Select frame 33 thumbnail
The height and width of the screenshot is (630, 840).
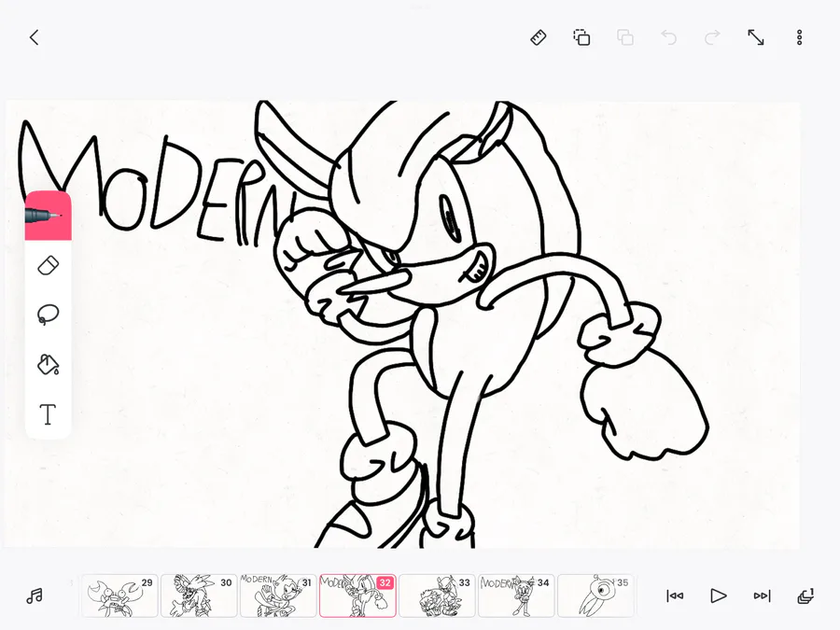[437, 595]
